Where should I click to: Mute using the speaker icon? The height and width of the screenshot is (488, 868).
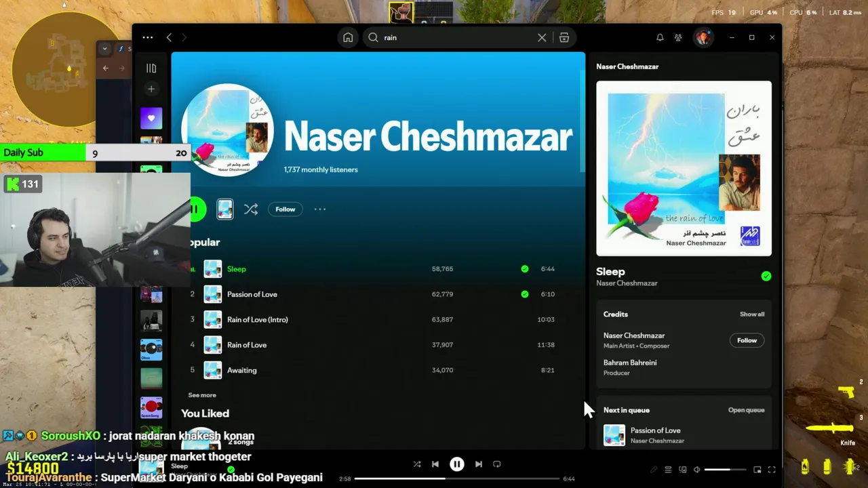pos(696,470)
